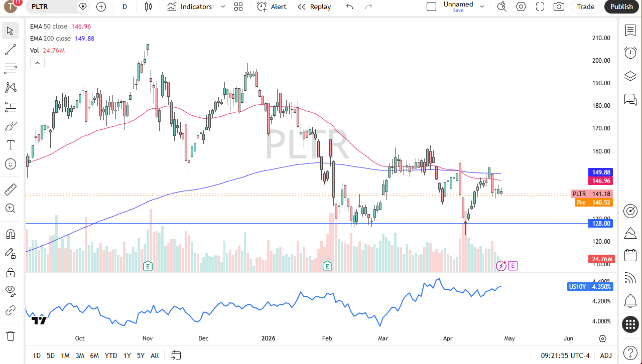Select the trend line drawing tool

pos(11,50)
